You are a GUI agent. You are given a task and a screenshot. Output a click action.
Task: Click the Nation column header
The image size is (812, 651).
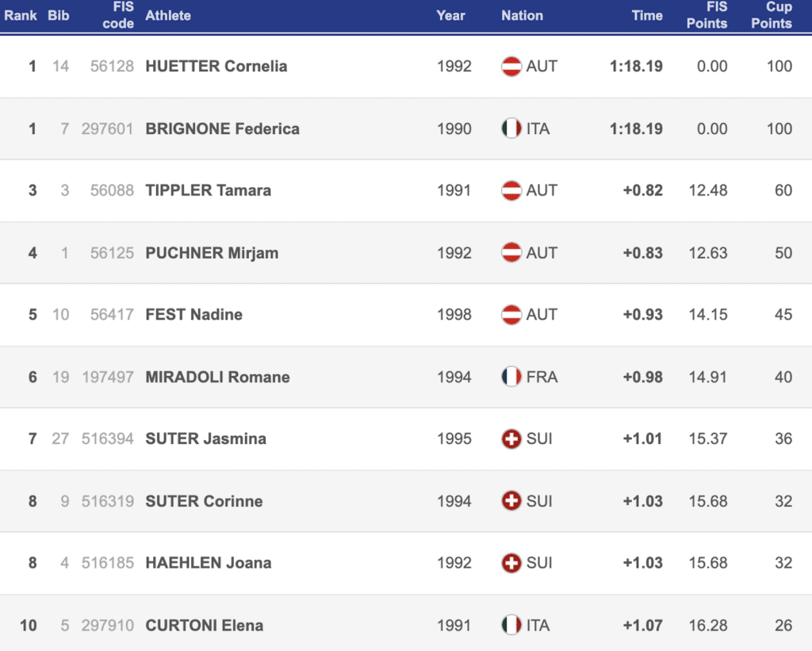click(522, 16)
